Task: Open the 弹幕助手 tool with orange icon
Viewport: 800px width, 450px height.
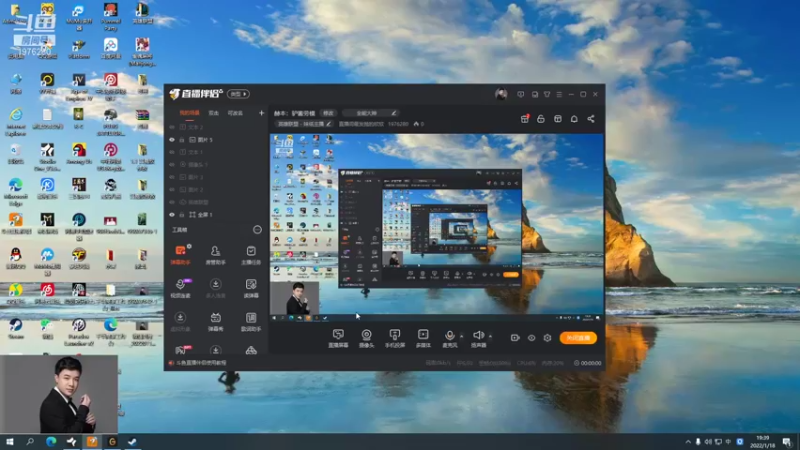Action: 180,255
